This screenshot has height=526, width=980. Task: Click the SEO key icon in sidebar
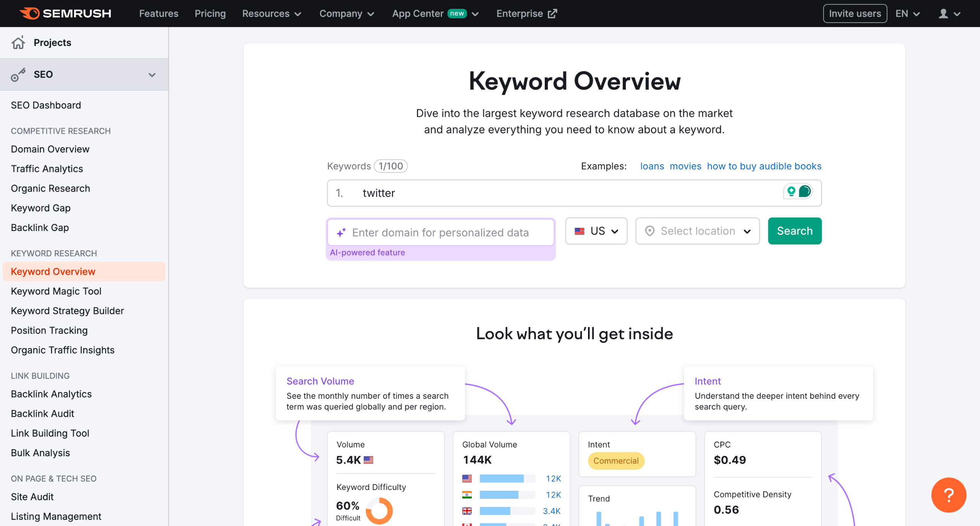point(18,74)
